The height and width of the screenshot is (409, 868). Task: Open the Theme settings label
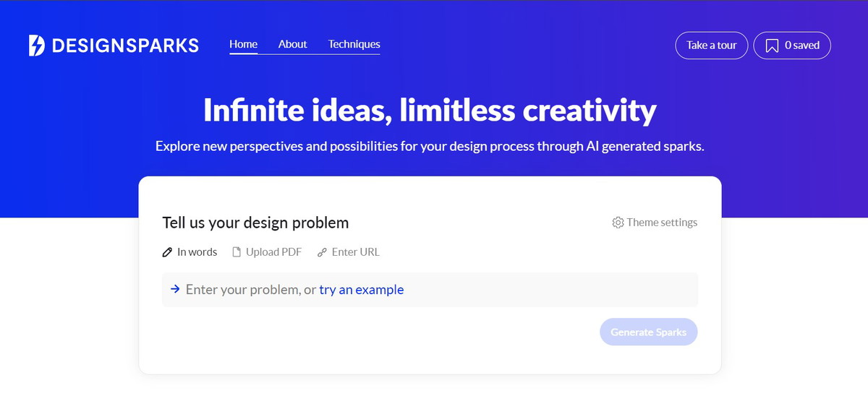(x=662, y=223)
